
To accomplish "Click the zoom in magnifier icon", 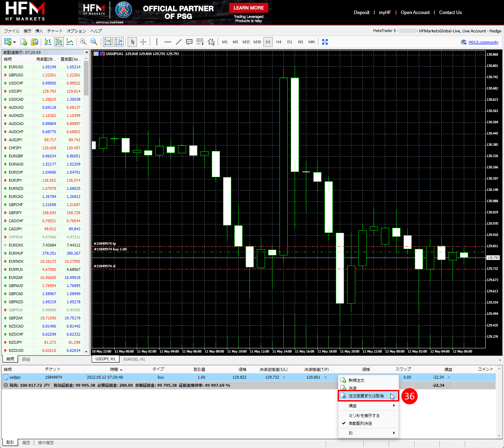I will (x=83, y=42).
